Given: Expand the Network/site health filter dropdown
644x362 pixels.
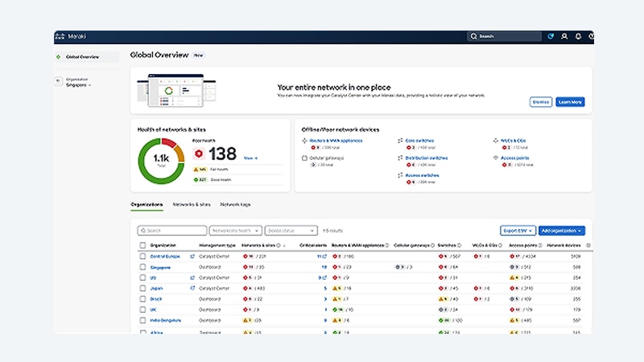Looking at the screenshot, I should [235, 231].
